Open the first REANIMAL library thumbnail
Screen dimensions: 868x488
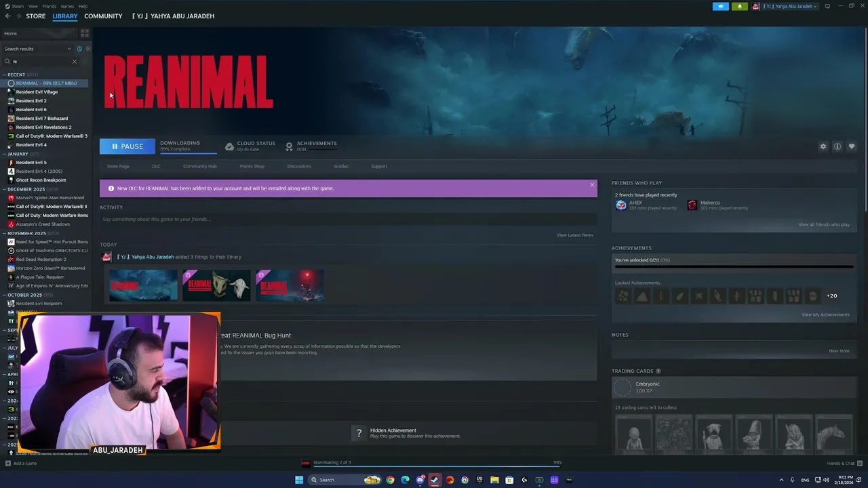(x=143, y=285)
